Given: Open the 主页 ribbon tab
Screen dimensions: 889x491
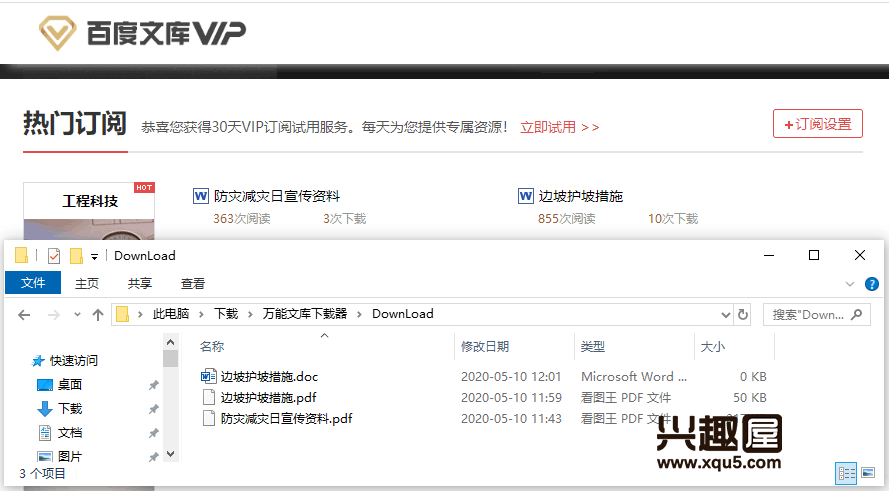Looking at the screenshot, I should pos(87,283).
